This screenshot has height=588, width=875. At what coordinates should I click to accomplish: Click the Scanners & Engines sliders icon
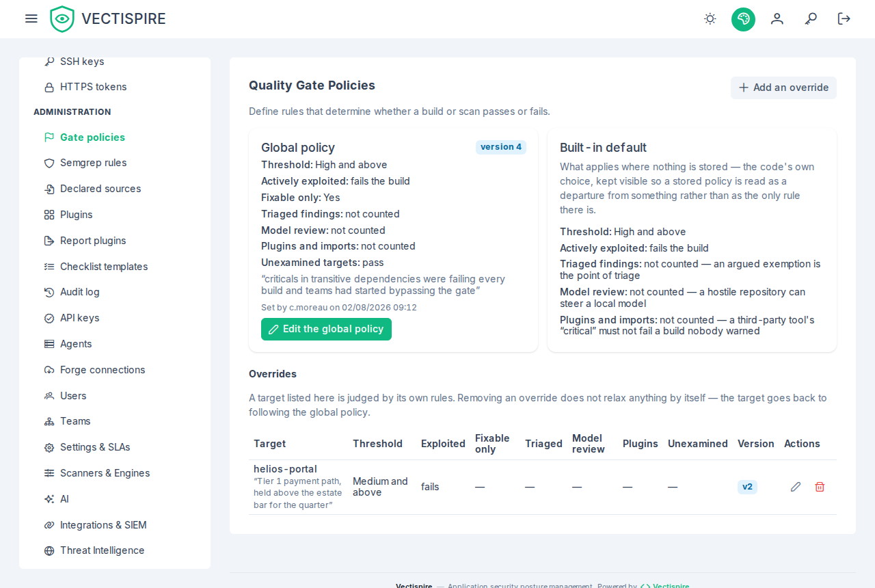49,473
